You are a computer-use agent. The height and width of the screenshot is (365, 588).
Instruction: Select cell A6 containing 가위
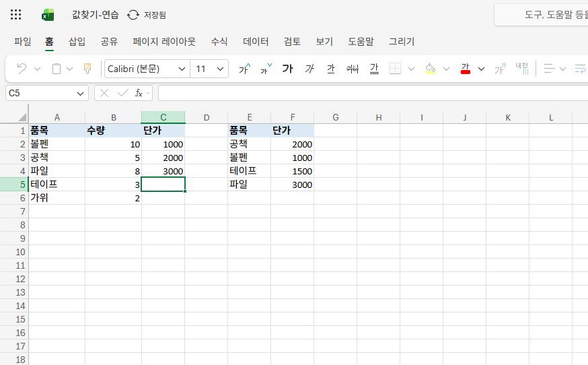(57, 198)
